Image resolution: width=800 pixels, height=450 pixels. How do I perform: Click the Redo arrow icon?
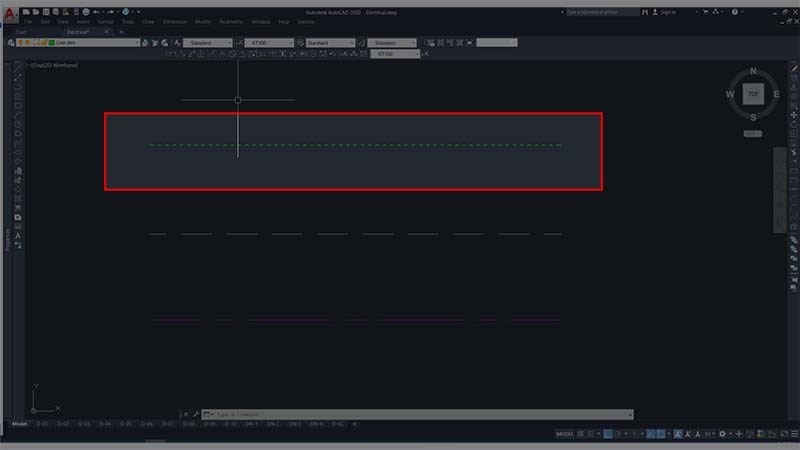click(x=110, y=12)
